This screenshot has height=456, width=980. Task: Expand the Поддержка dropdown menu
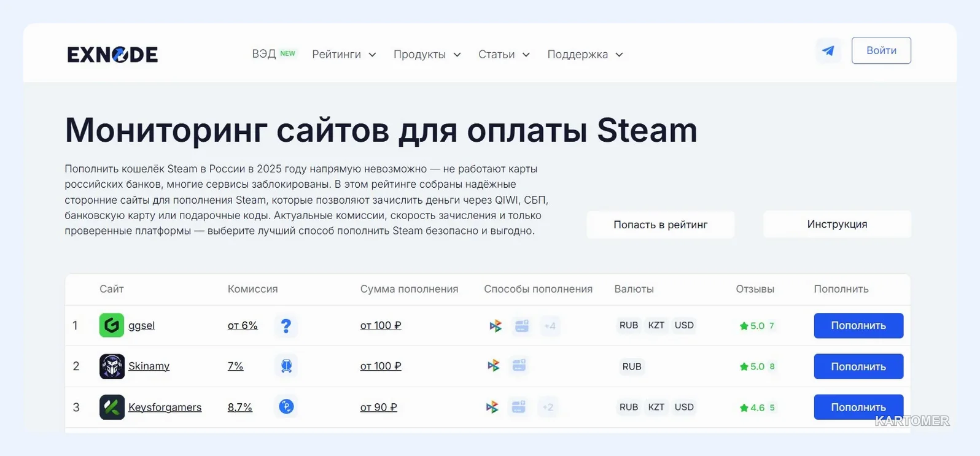click(585, 55)
